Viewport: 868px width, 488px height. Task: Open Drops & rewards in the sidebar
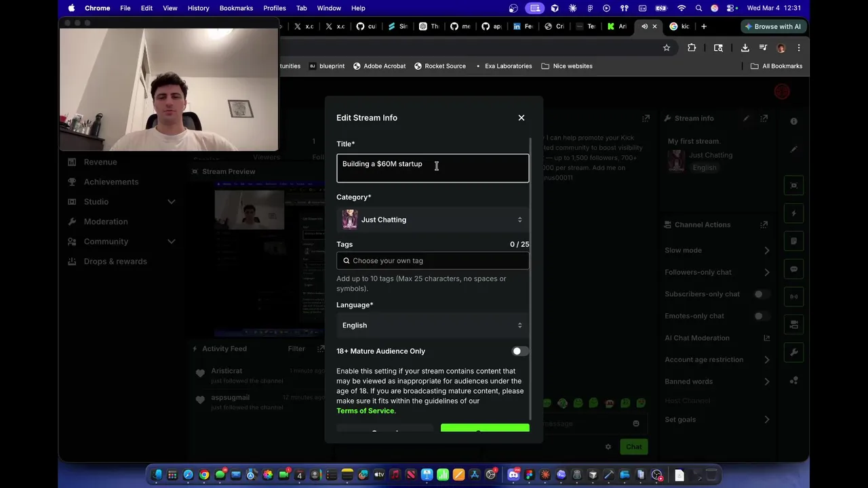click(x=115, y=262)
